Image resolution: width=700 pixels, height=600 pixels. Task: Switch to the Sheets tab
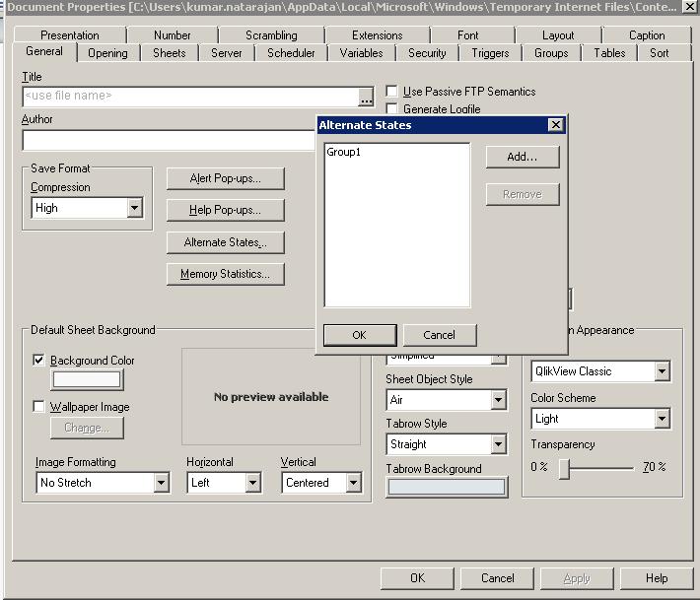pos(169,53)
